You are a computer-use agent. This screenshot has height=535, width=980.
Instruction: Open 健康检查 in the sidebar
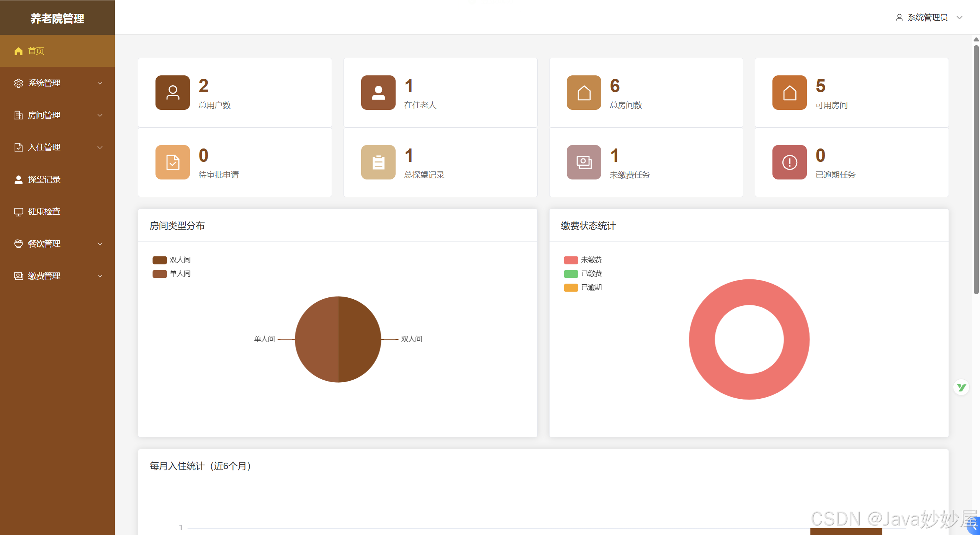[x=44, y=212]
